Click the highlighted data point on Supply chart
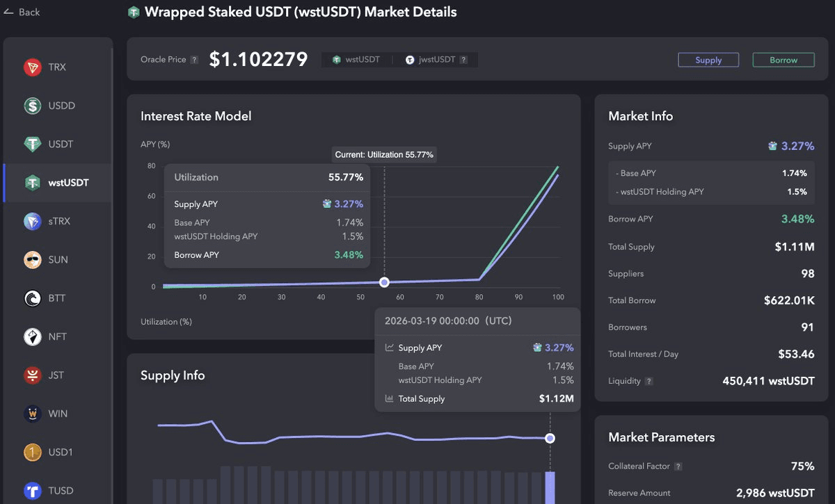Viewport: 835px width, 504px height. point(550,439)
